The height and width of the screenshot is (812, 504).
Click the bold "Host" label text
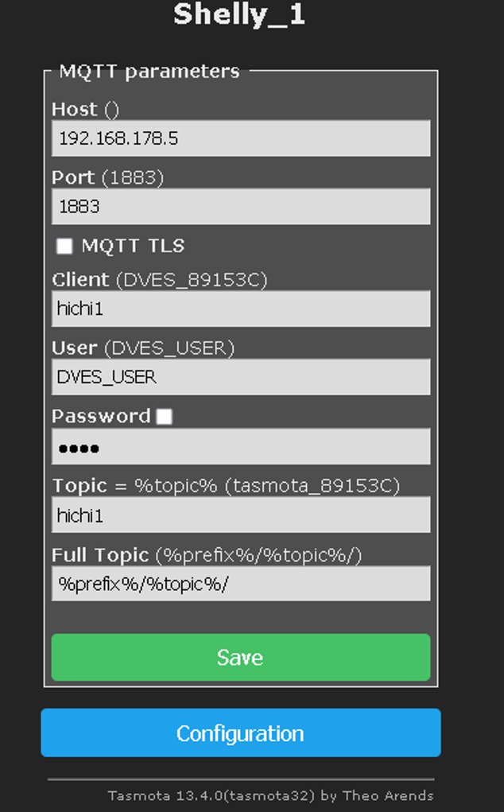75,109
